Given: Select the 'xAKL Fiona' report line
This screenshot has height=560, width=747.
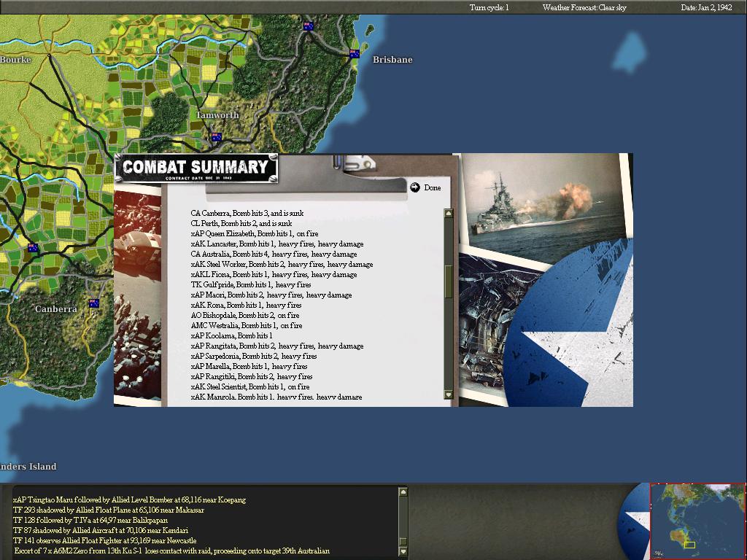Looking at the screenshot, I should click(274, 274).
